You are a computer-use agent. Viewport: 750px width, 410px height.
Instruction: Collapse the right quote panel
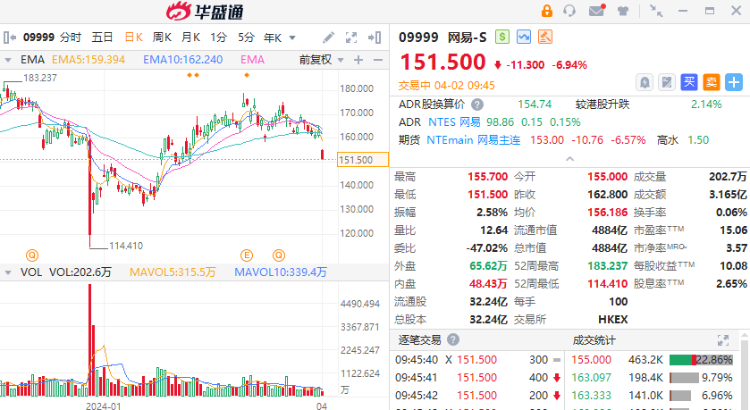click(x=375, y=37)
